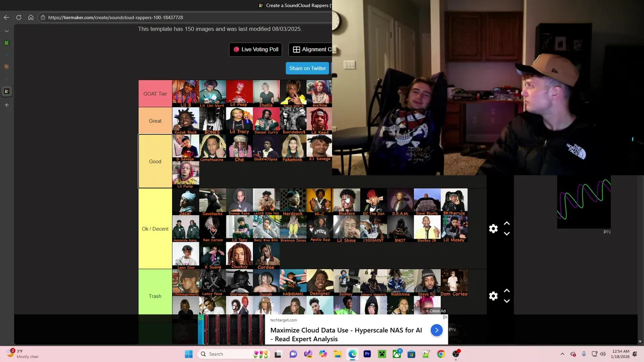Viewport: 644px width, 362px height.
Task: Move the Trash row down
Action: pyautogui.click(x=507, y=301)
